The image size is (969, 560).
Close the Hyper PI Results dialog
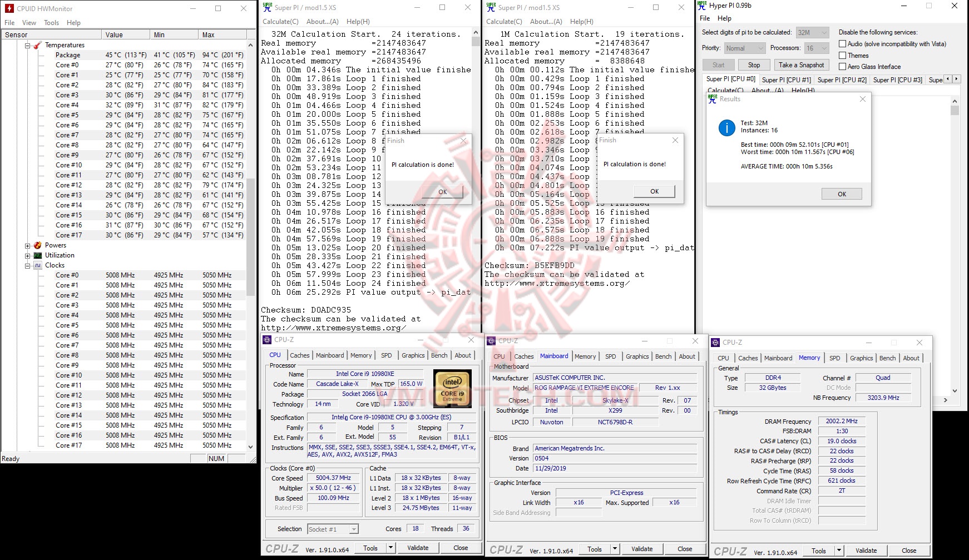[863, 99]
